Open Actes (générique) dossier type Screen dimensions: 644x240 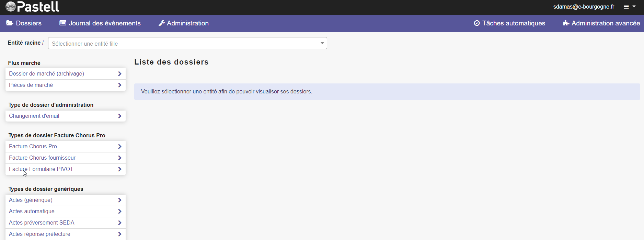(x=31, y=200)
